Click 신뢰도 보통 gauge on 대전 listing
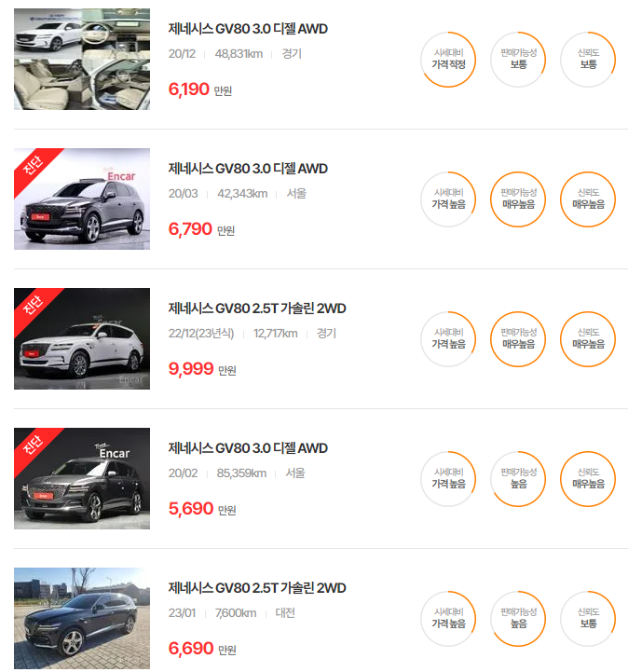This screenshot has height=672, width=628. pyautogui.click(x=588, y=619)
